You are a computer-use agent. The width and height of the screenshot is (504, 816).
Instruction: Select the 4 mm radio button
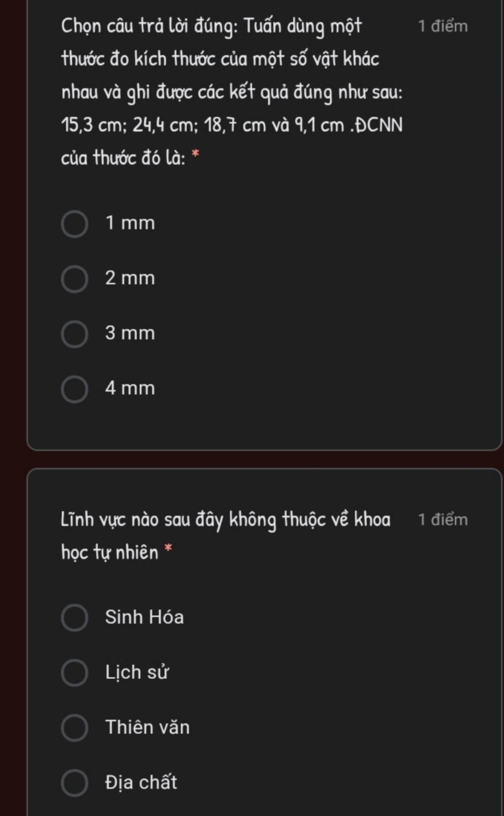pyautogui.click(x=74, y=389)
